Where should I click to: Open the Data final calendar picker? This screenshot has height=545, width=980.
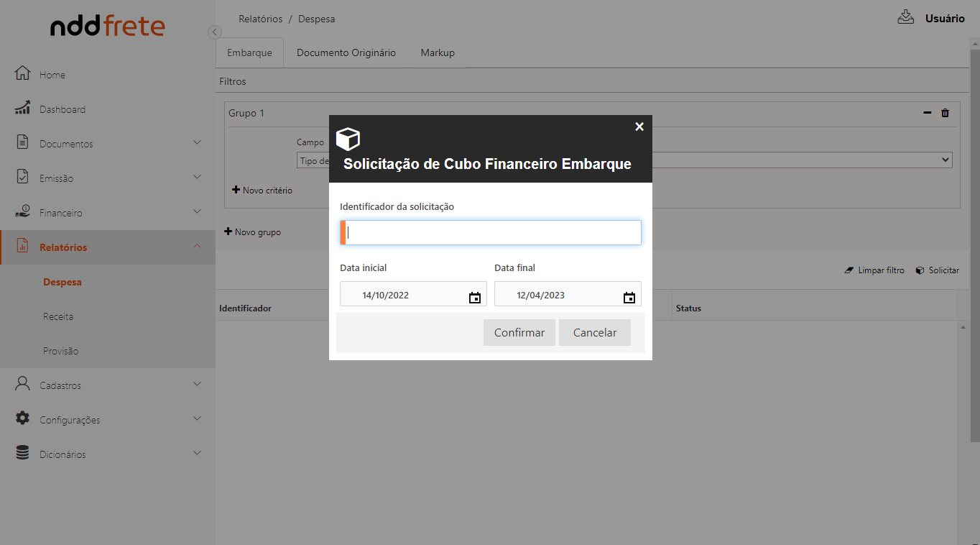point(629,297)
